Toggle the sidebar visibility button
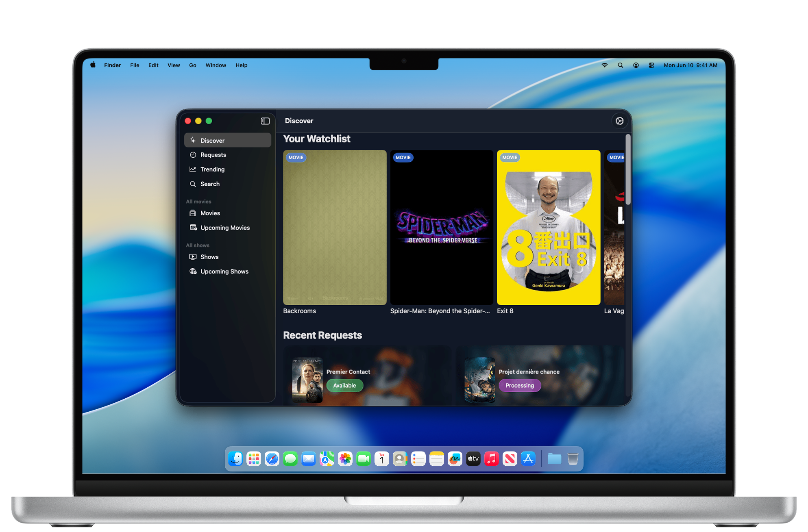Image resolution: width=808 pixels, height=532 pixels. point(265,121)
